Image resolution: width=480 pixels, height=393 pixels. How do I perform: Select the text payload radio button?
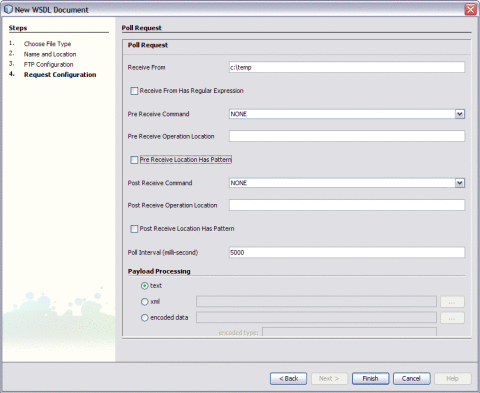tap(144, 286)
